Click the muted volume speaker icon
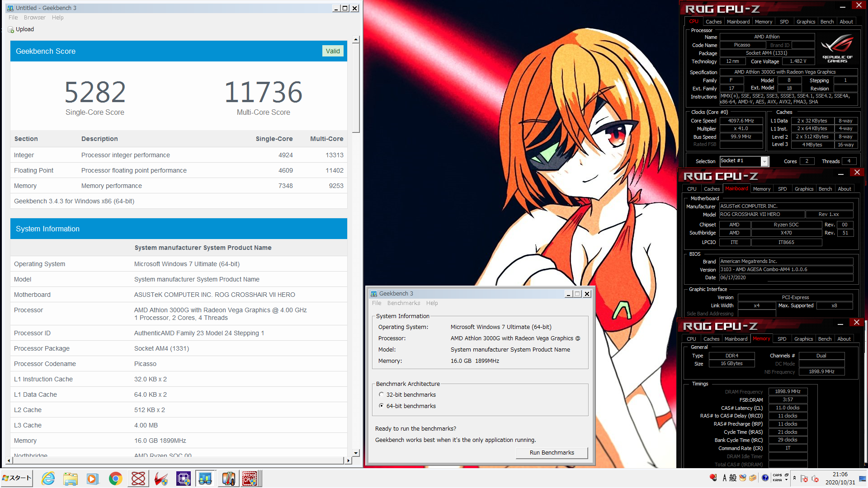Viewport: 868px width, 488px height. 815,479
